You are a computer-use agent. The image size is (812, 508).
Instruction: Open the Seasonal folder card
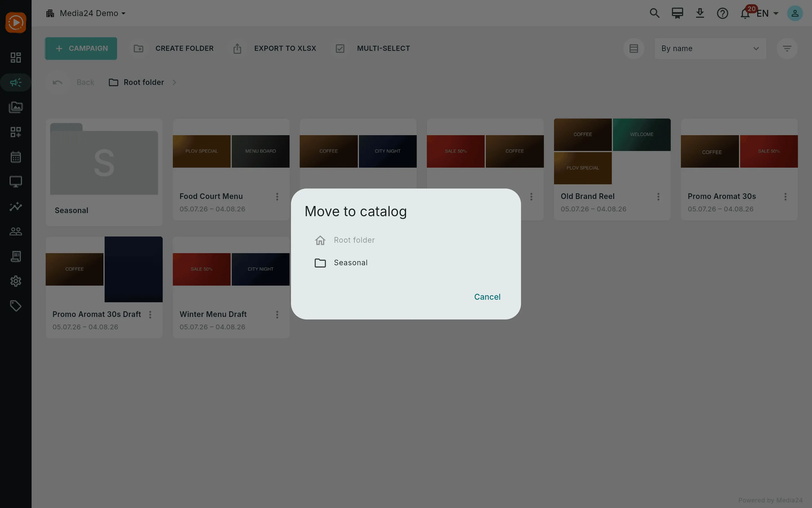click(x=104, y=172)
